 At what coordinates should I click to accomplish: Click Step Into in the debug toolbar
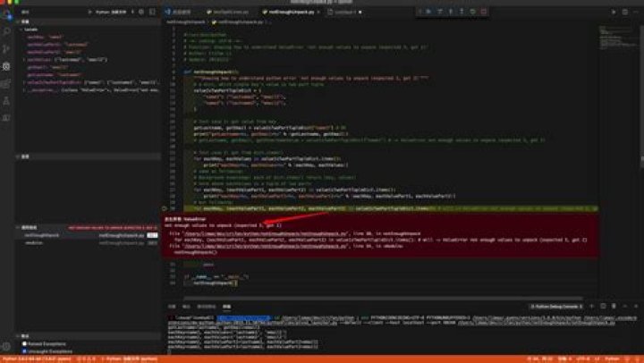[451, 12]
